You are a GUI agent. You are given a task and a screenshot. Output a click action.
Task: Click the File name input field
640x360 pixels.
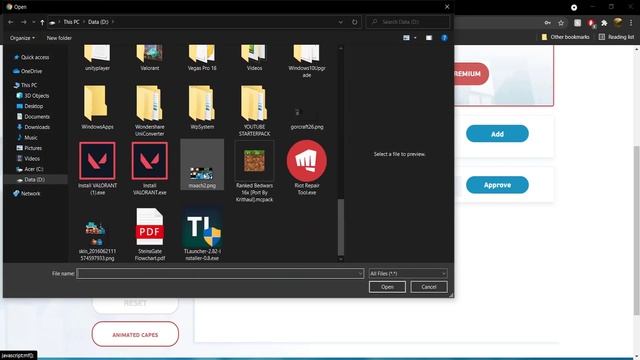[x=220, y=273]
